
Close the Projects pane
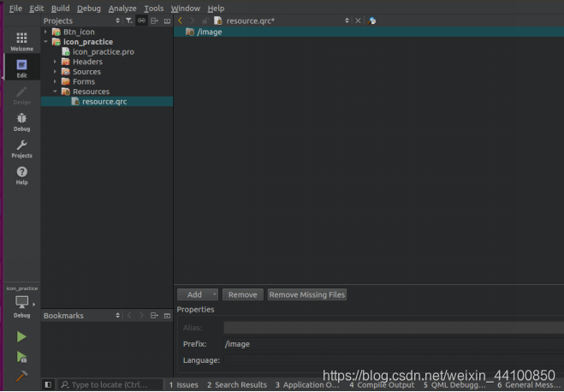click(167, 21)
